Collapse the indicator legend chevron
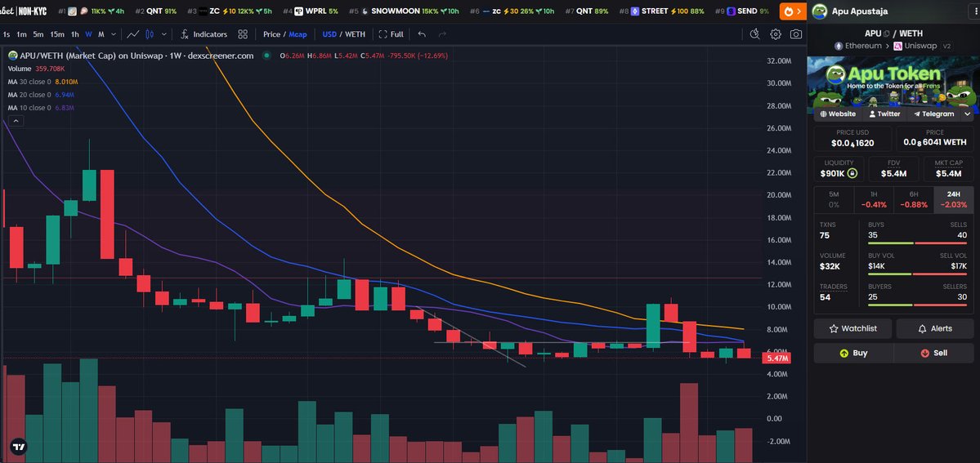The height and width of the screenshot is (463, 980). (16, 121)
